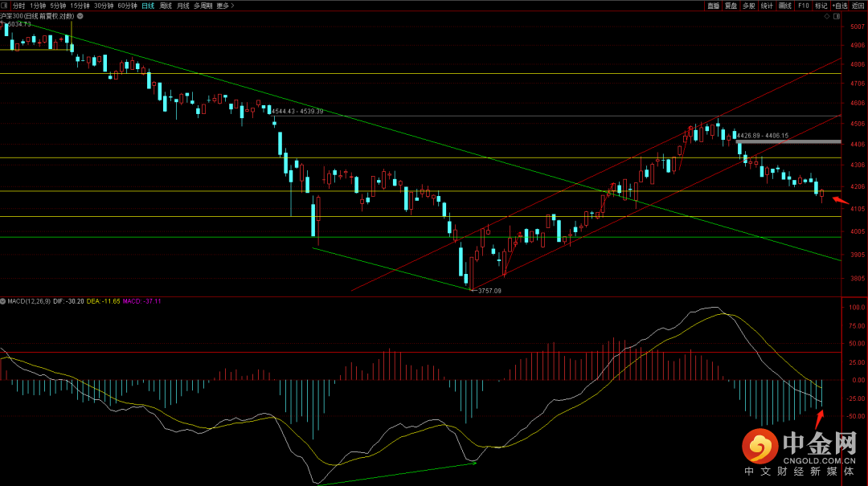The image size is (868, 486).
Task: Expand the 更多 periods menu
Action: [226, 6]
